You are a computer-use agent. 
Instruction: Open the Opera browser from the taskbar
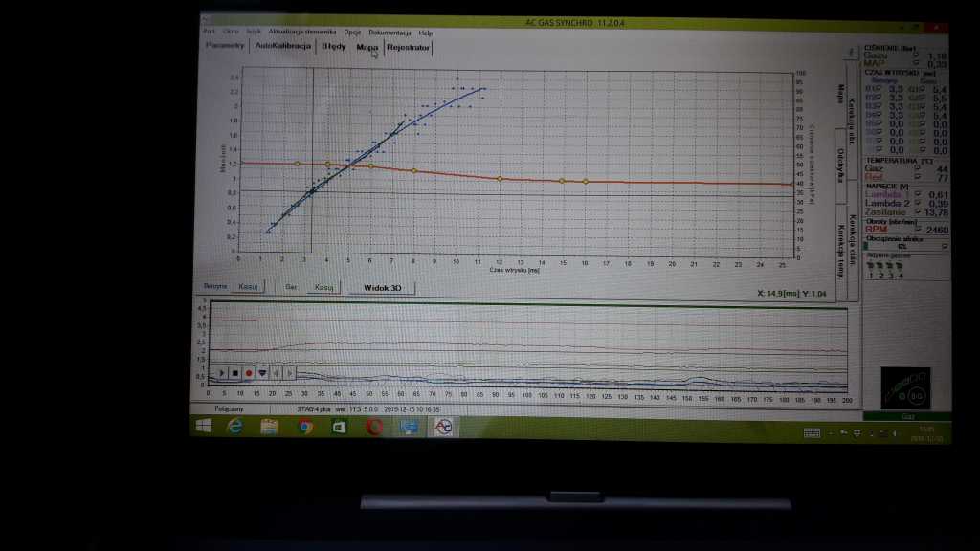pos(374,427)
